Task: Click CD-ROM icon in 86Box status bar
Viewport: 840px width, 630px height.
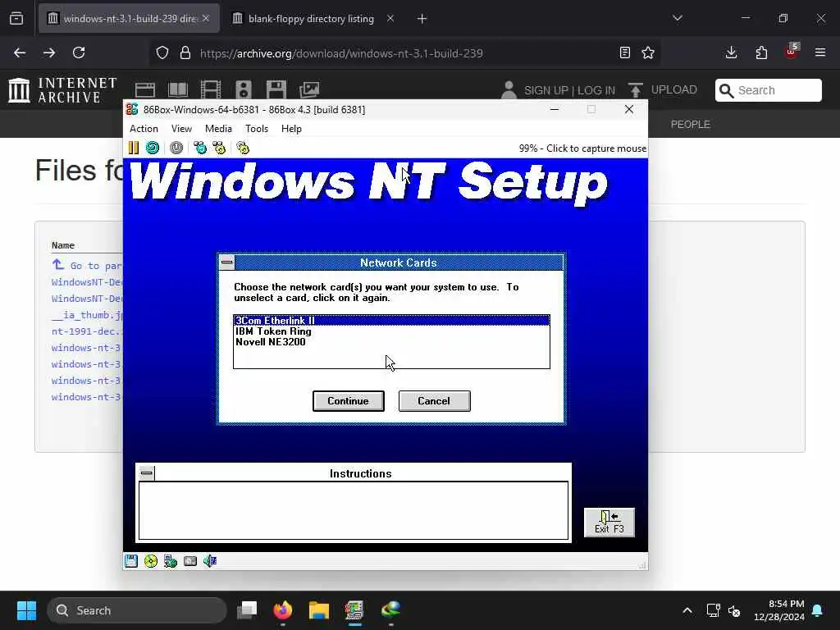Action: point(151,561)
